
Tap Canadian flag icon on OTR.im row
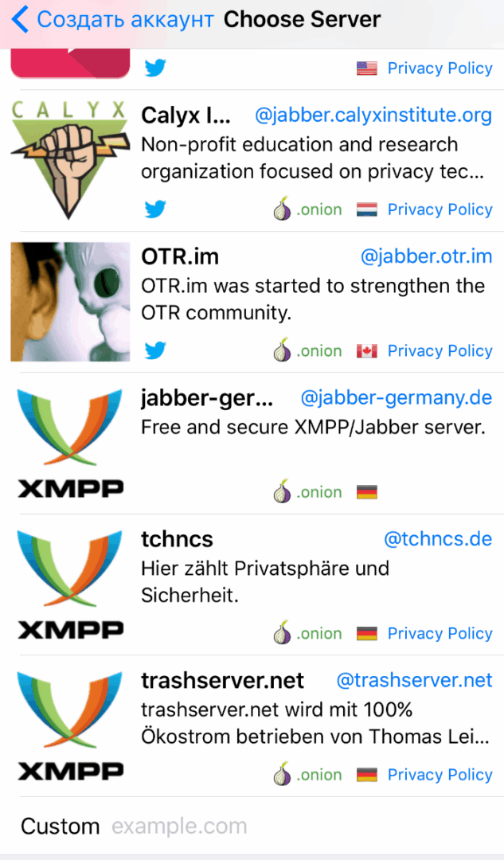[367, 351]
